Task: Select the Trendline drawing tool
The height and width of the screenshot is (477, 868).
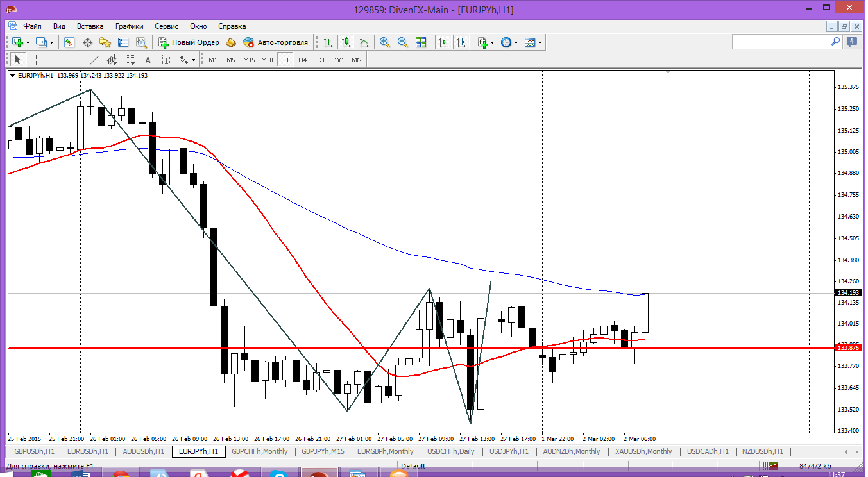Action: 94,60
